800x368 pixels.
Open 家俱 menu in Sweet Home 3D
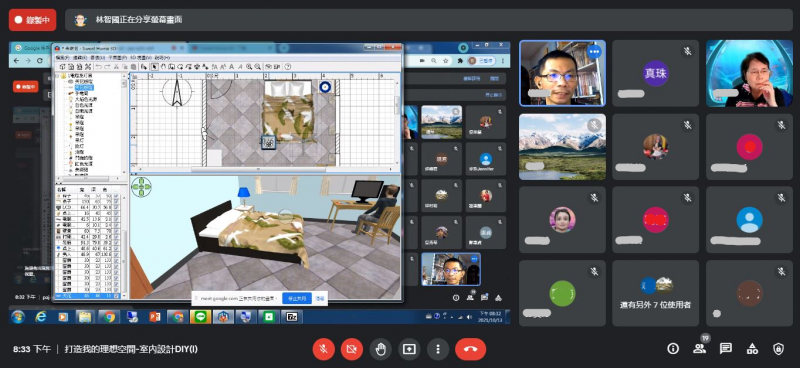click(97, 58)
